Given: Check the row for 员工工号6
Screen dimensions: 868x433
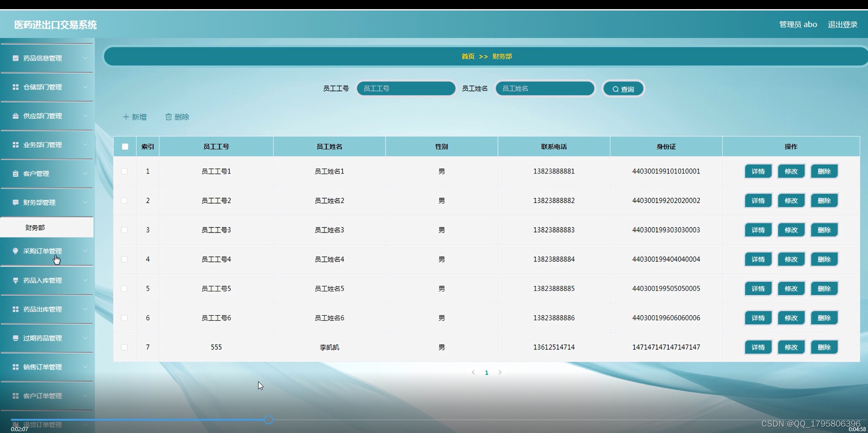Looking at the screenshot, I should (x=124, y=318).
